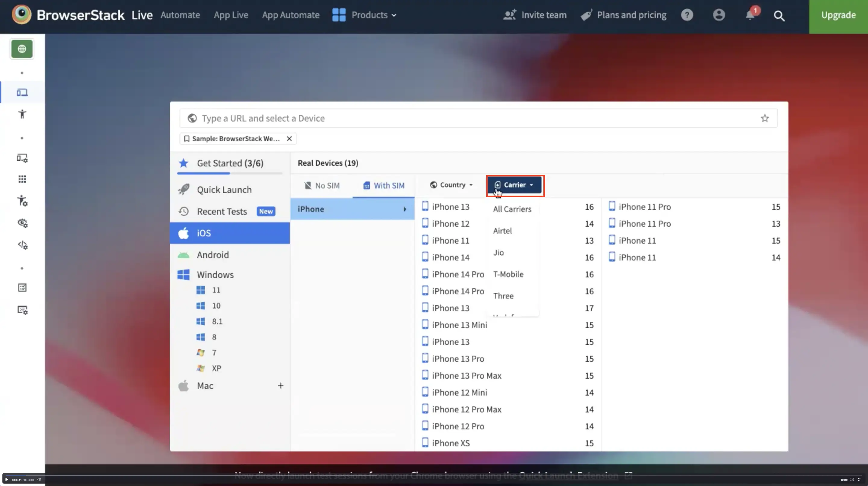The image size is (868, 486).
Task: Expand the Mac section plus
Action: click(x=280, y=386)
